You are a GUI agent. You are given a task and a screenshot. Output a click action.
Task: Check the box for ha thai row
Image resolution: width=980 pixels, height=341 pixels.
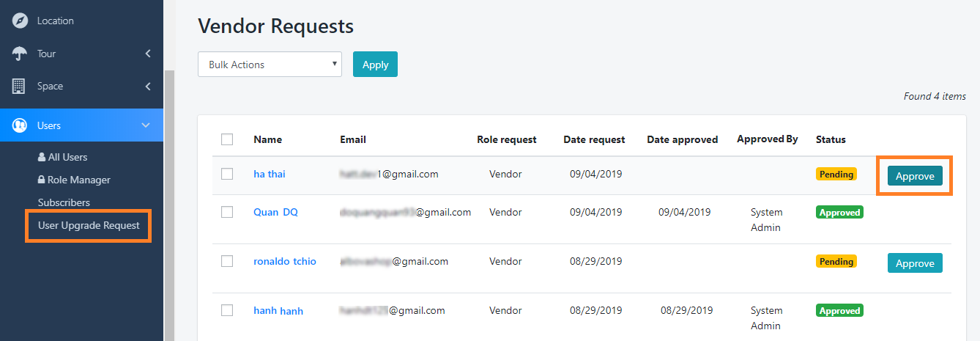coord(227,174)
